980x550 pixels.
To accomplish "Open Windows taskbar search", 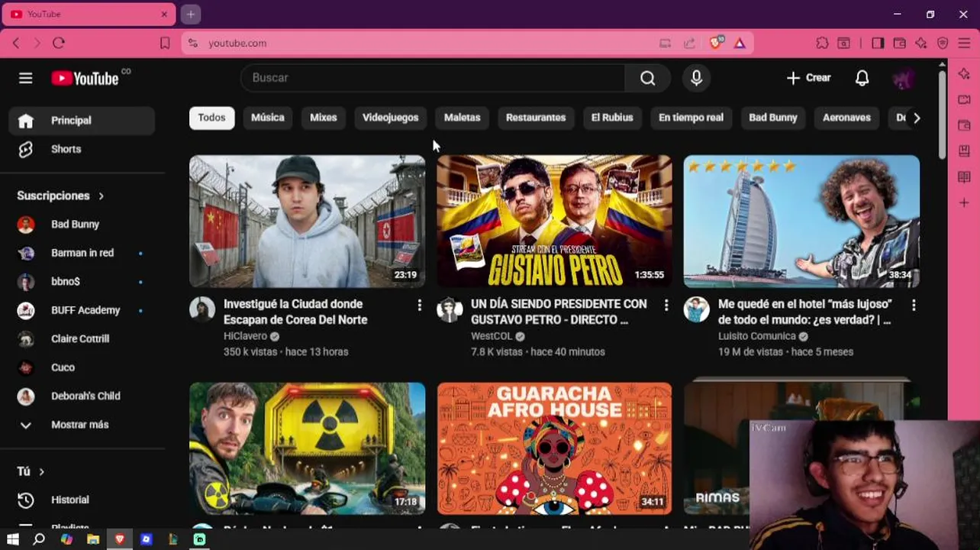I will pyautogui.click(x=39, y=539).
